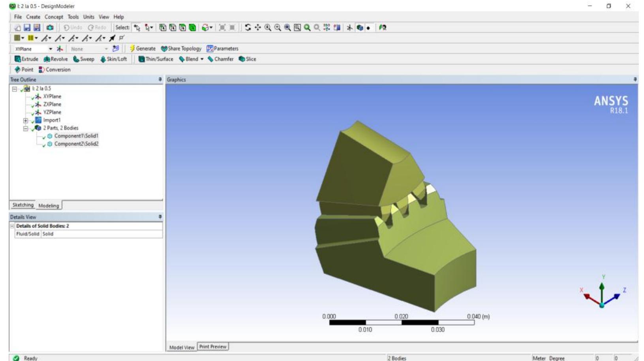Click the Skin/Loft tool
The image size is (644, 361).
pyautogui.click(x=113, y=59)
